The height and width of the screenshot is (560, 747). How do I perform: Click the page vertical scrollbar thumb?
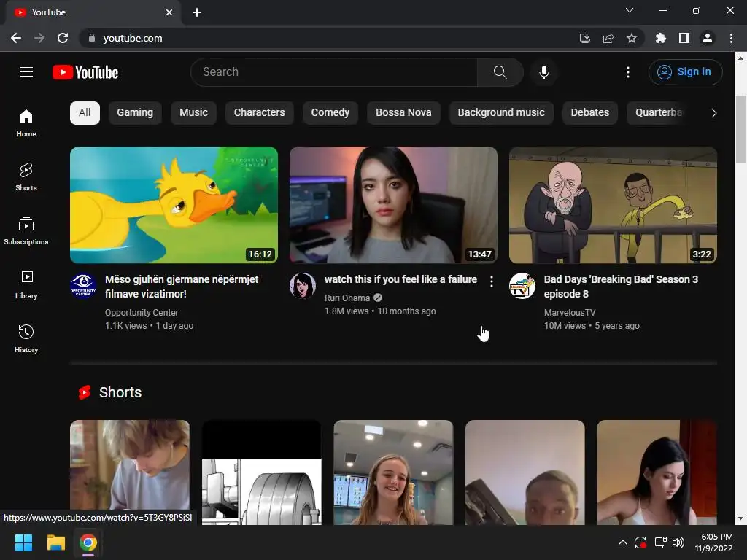point(740,129)
